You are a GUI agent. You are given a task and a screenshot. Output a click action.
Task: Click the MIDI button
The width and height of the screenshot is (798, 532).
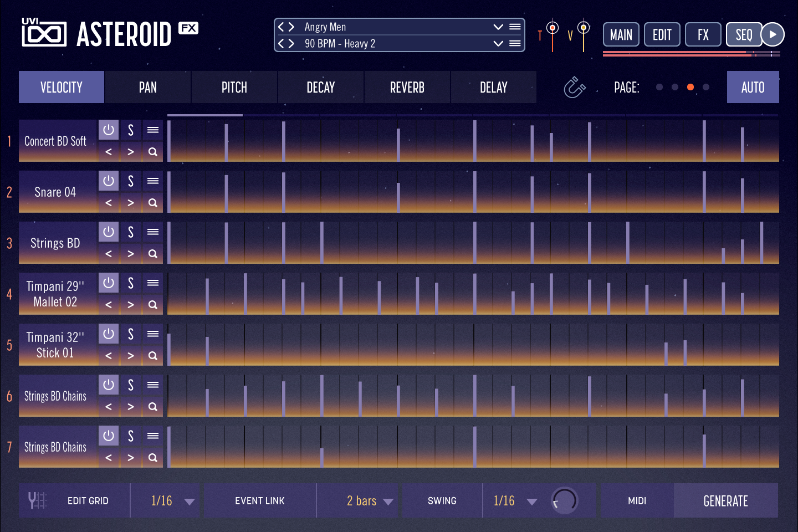[637, 500]
